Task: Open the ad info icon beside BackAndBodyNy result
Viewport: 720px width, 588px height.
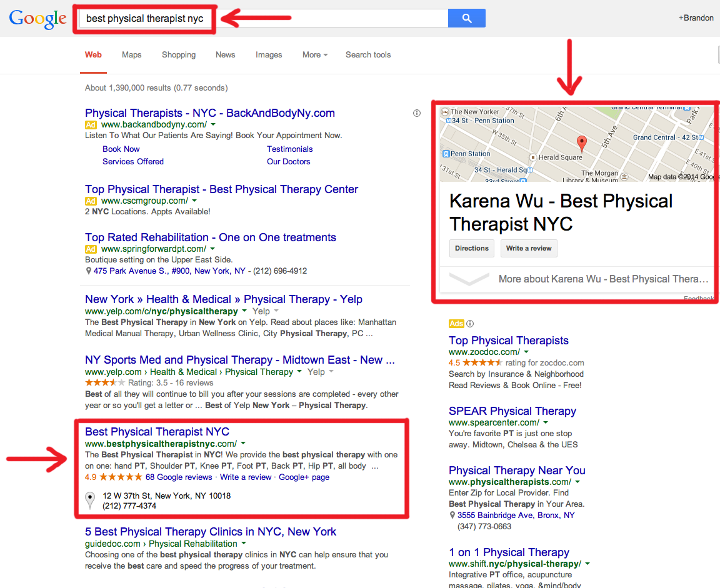Action: pos(416,113)
